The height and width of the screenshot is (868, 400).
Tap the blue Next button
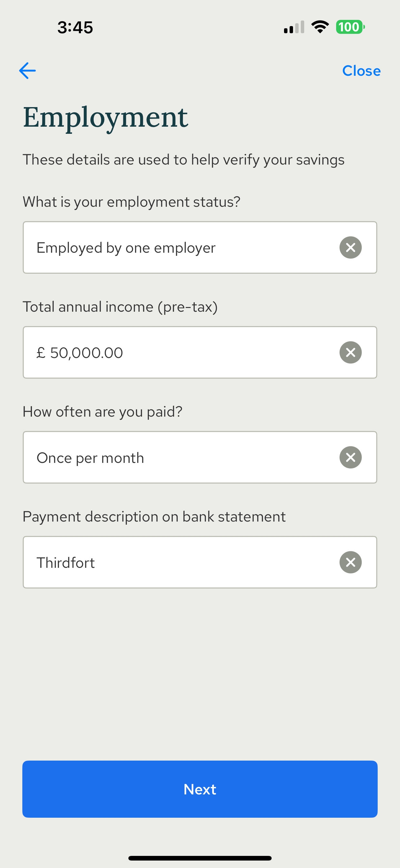pos(200,789)
